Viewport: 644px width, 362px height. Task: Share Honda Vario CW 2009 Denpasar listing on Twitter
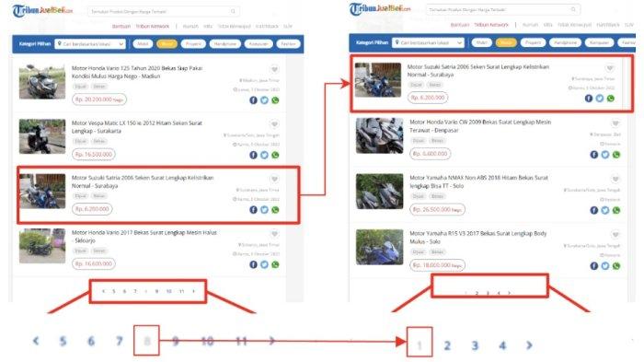coord(605,154)
